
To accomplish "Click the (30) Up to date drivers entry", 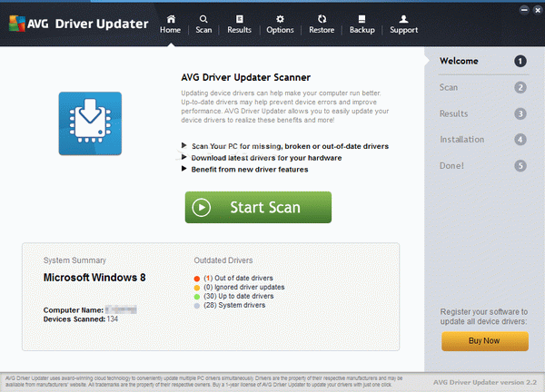I will click(238, 296).
